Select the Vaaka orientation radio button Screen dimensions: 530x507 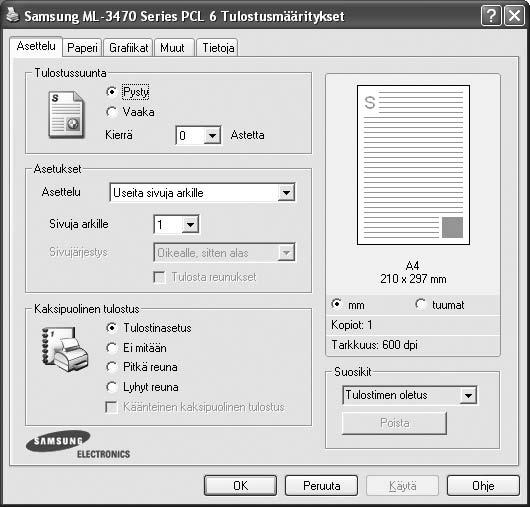[111, 112]
